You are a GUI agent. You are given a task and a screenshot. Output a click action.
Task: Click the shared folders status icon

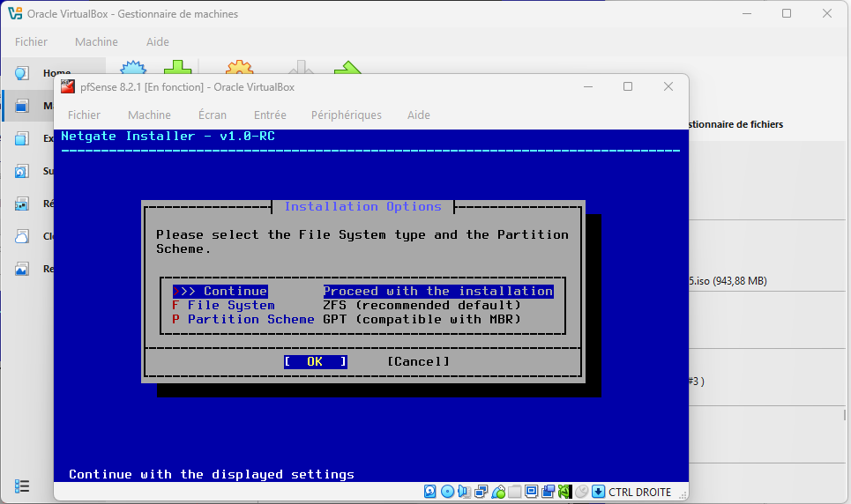coord(515,492)
